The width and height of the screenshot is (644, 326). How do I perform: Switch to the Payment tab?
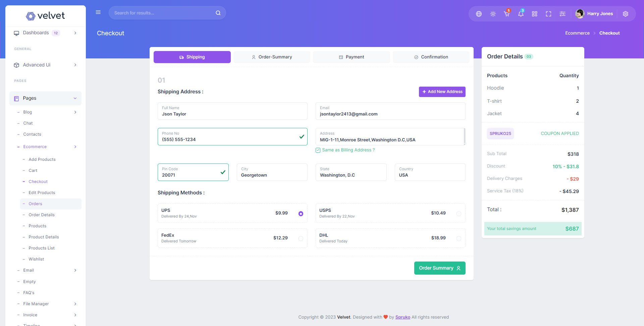(351, 57)
